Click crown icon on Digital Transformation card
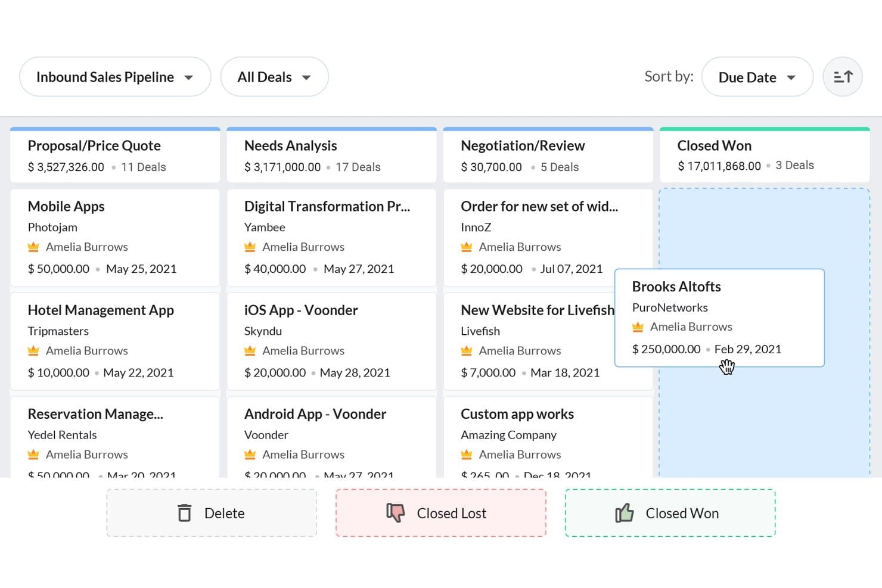This screenshot has height=588, width=882. [x=250, y=247]
